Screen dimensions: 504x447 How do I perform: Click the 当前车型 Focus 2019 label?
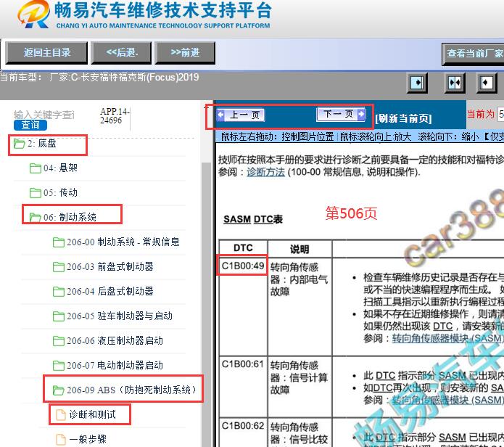point(99,78)
